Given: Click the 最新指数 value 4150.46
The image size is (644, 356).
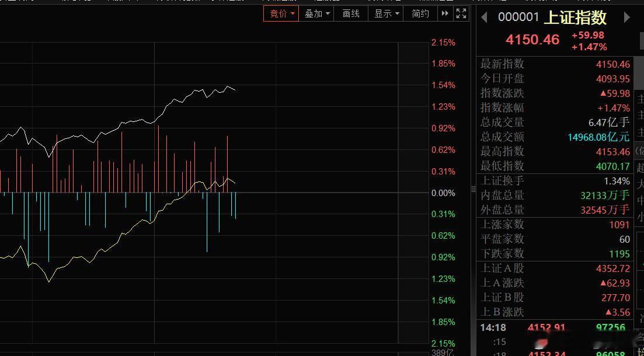Looking at the screenshot, I should coord(613,64).
